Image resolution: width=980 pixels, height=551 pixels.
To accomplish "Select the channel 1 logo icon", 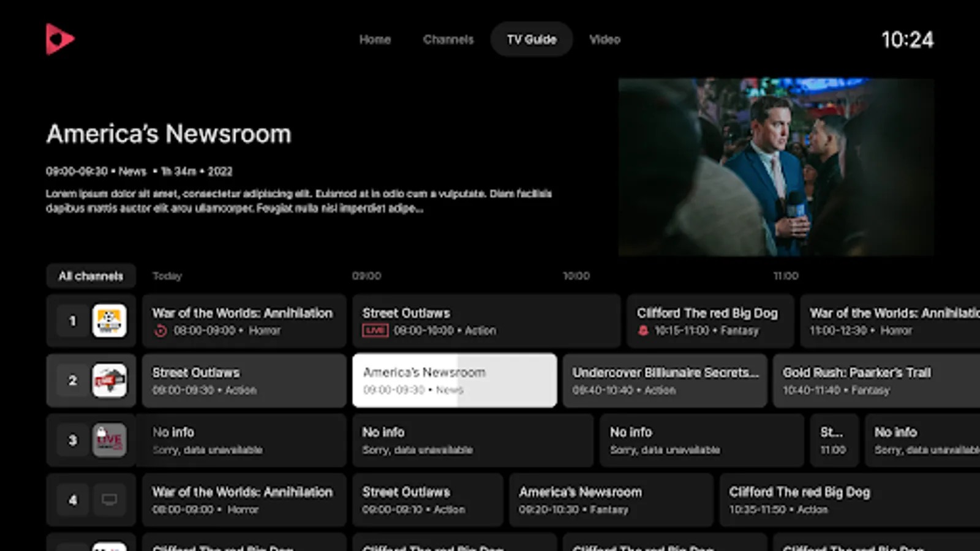I will pos(109,321).
